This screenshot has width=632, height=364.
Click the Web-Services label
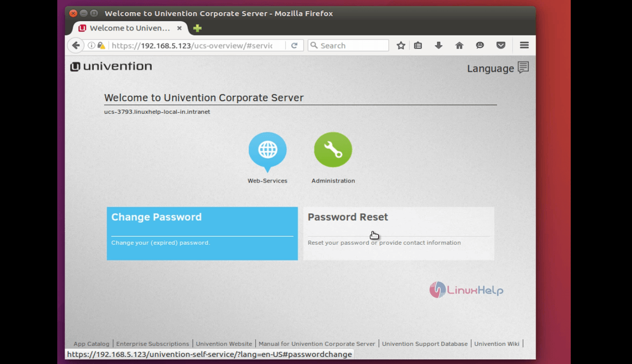tap(268, 181)
